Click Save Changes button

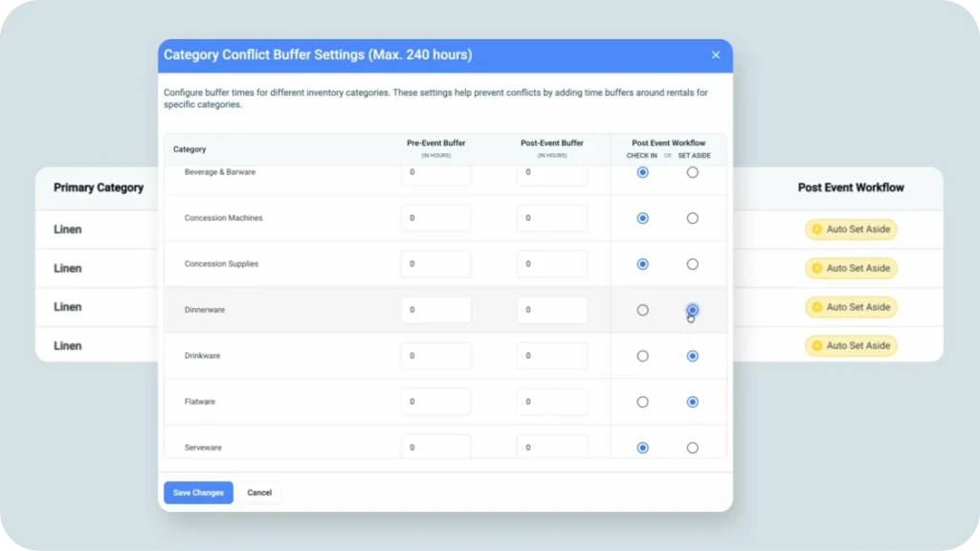tap(198, 493)
